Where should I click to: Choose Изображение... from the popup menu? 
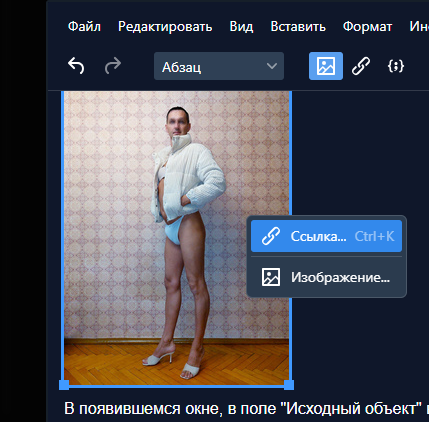pyautogui.click(x=326, y=277)
